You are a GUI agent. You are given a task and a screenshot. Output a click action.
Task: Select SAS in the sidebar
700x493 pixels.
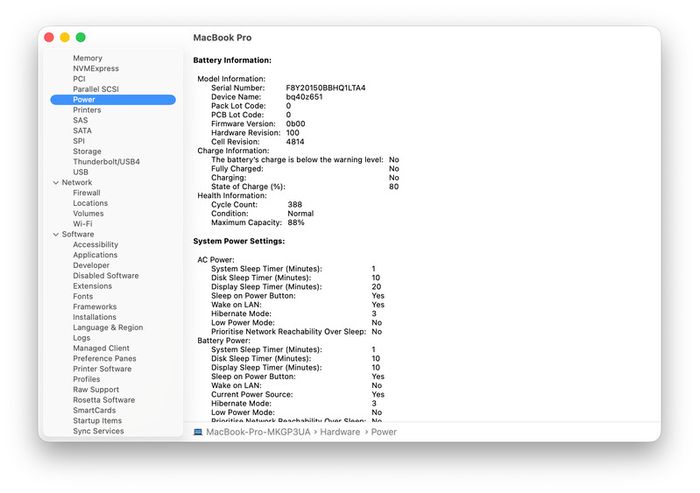80,120
